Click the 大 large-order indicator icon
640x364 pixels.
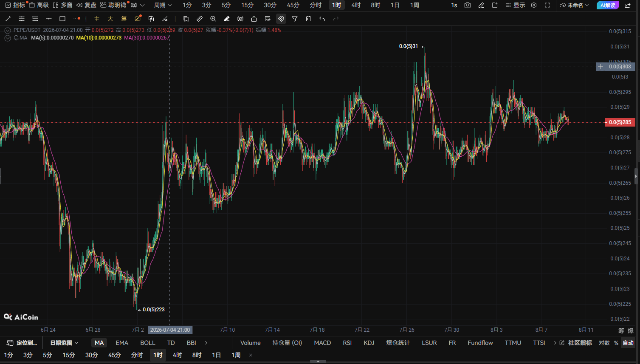(110, 19)
